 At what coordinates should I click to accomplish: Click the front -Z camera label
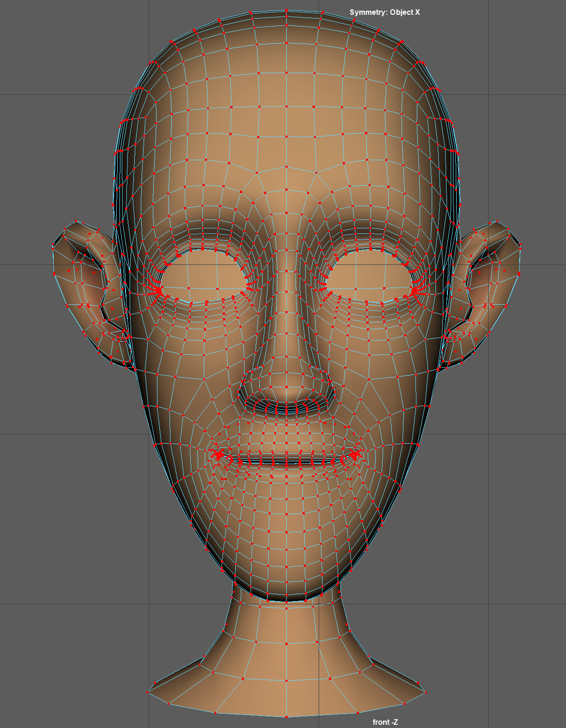pos(385,722)
